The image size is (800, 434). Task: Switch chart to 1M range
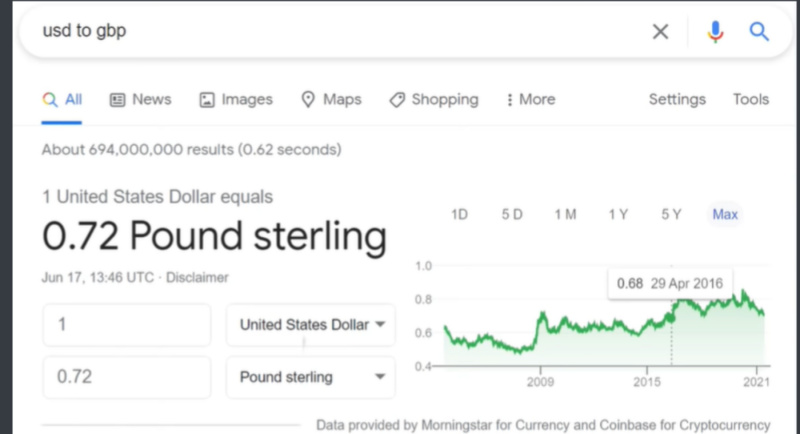click(565, 214)
